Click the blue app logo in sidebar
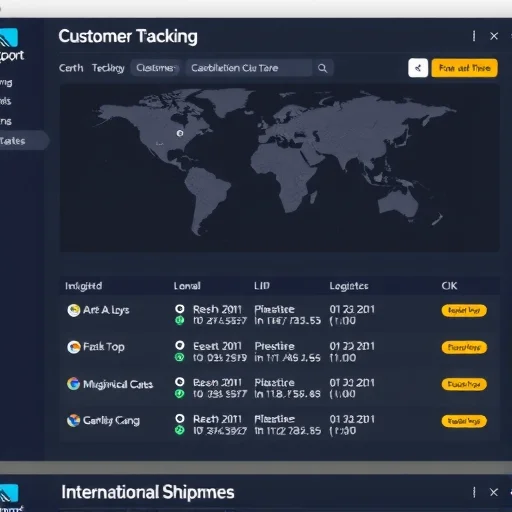The width and height of the screenshot is (512, 512). (9, 38)
